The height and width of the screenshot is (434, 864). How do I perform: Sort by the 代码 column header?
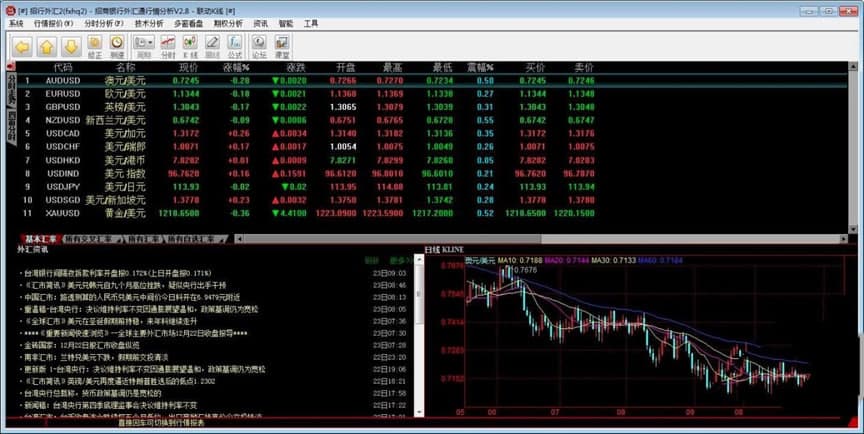(x=63, y=67)
